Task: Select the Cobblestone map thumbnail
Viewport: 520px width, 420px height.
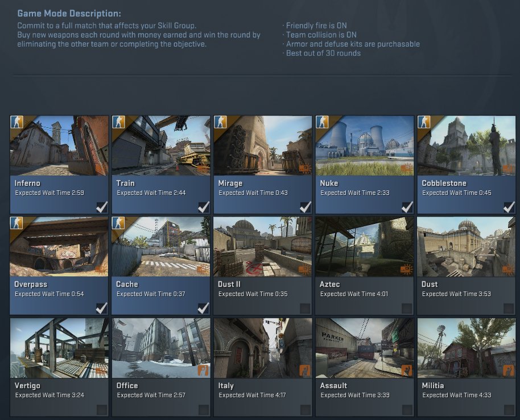Action: point(467,145)
